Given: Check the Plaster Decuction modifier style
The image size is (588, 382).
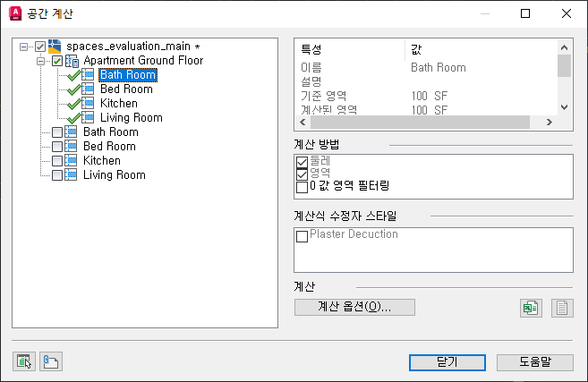Looking at the screenshot, I should (x=302, y=236).
